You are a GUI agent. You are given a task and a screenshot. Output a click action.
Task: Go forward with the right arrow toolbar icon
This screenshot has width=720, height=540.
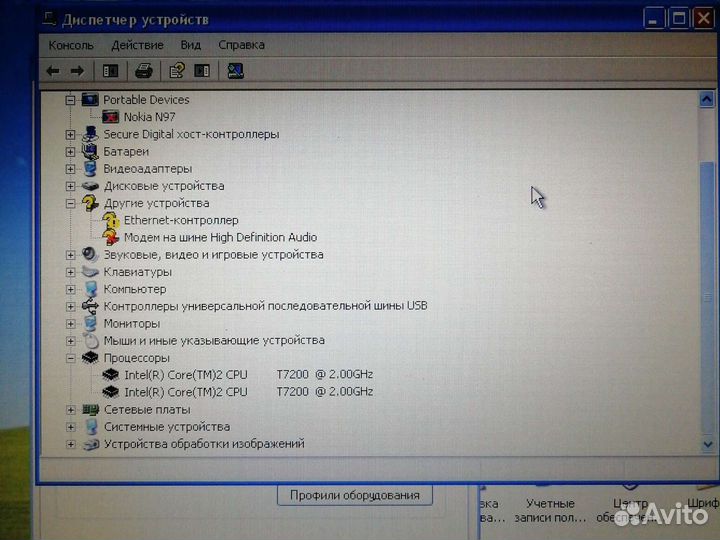pos(77,71)
